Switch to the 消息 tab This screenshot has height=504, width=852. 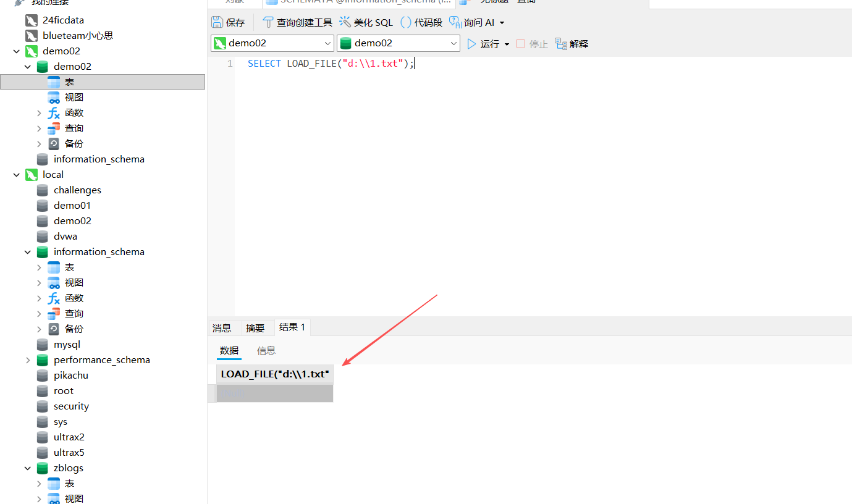click(x=222, y=328)
